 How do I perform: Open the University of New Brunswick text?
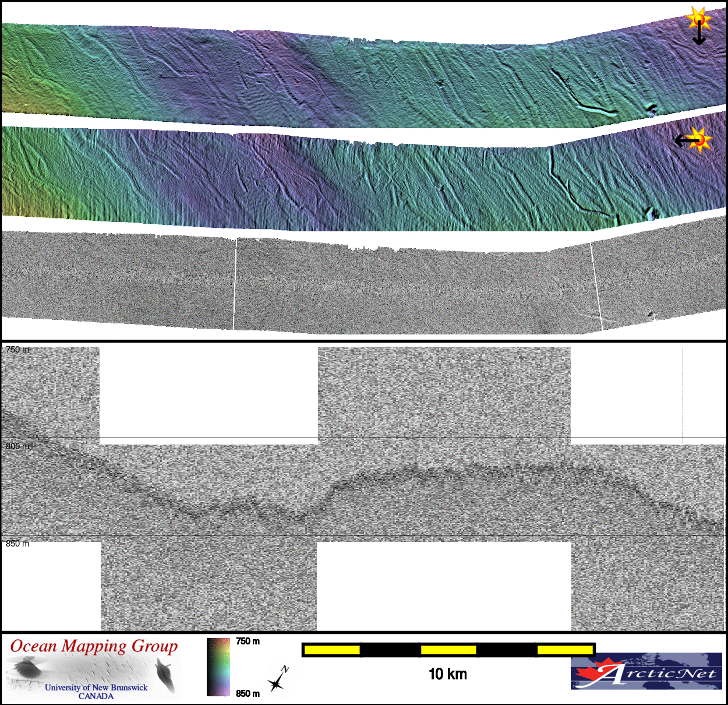point(96,688)
